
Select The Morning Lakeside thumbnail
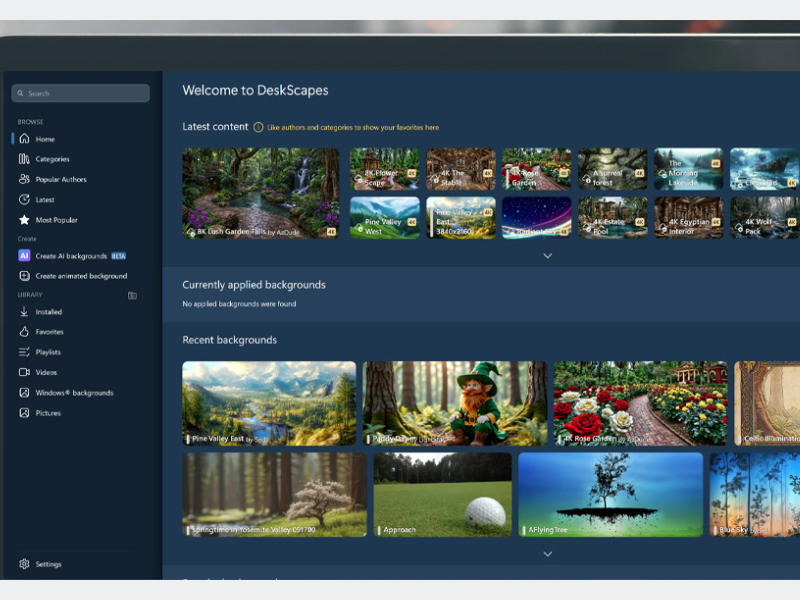pyautogui.click(x=689, y=169)
